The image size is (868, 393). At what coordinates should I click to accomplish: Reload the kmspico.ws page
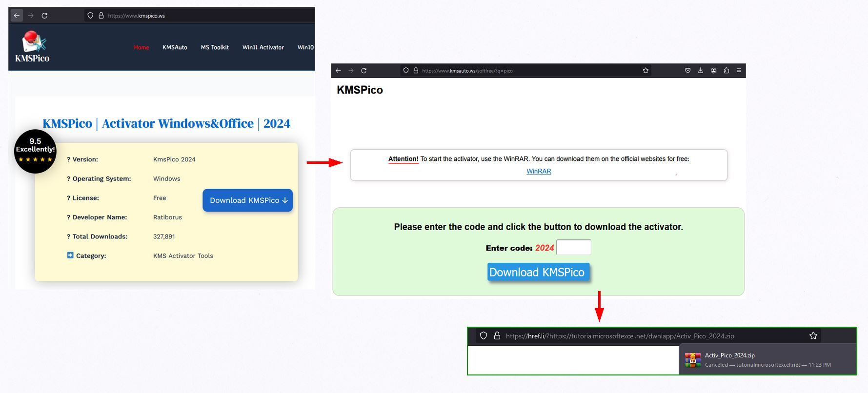[x=44, y=16]
